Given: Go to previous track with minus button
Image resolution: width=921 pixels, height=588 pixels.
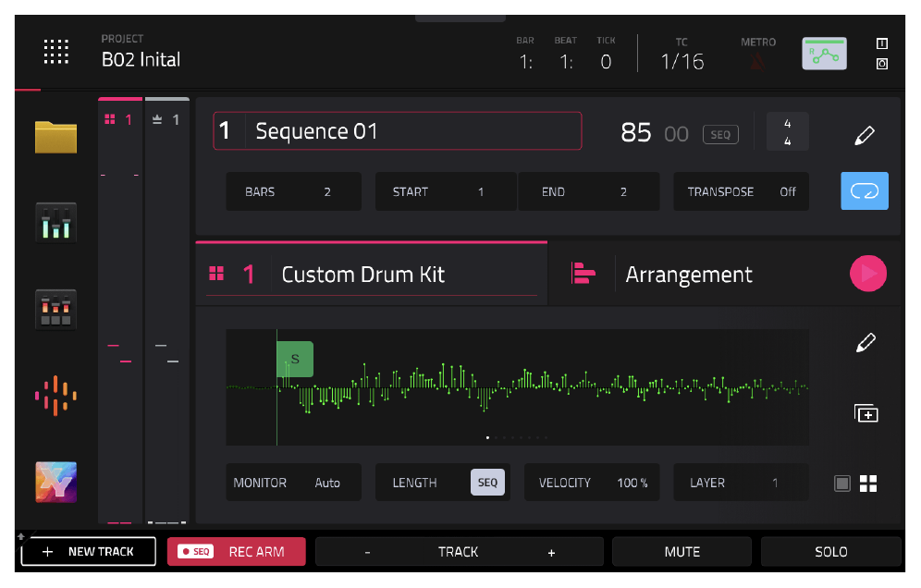Looking at the screenshot, I should 368,552.
